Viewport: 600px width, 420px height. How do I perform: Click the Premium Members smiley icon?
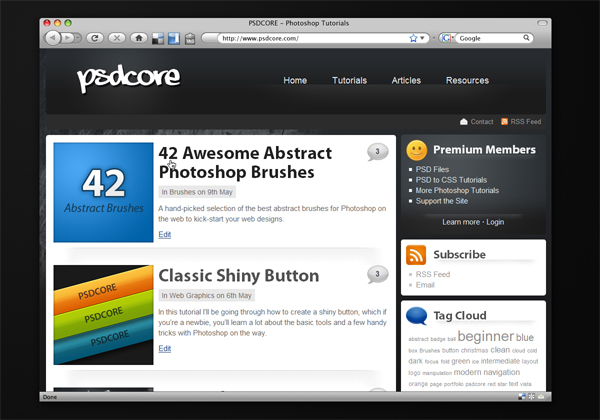tap(417, 150)
